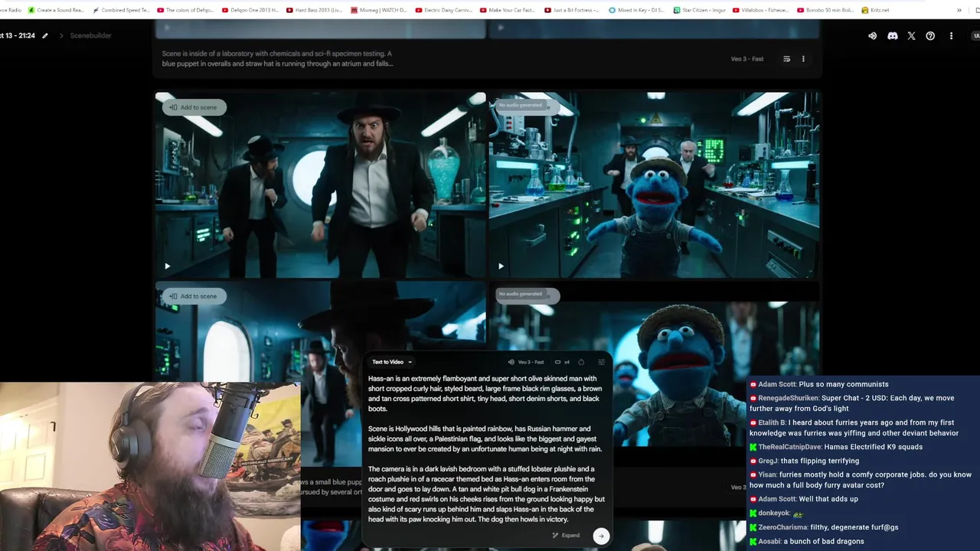980x551 pixels.
Task: Click the reuse prompt icon beside Veo 3 - Fast
Action: coord(786,59)
